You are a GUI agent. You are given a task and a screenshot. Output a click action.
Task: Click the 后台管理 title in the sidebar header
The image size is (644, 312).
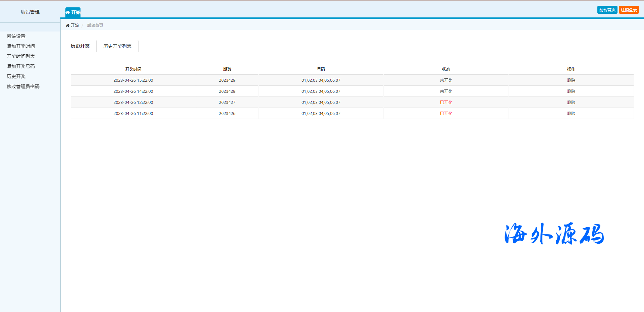pyautogui.click(x=30, y=12)
